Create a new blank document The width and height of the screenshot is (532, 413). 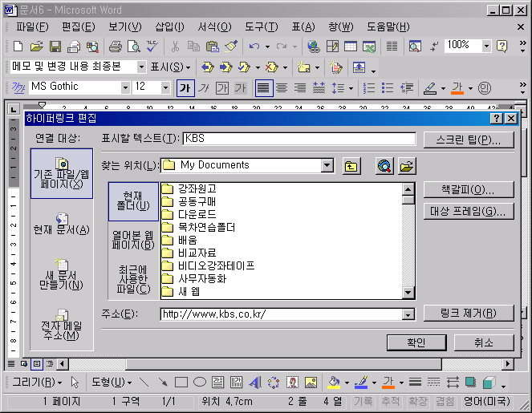[18, 47]
